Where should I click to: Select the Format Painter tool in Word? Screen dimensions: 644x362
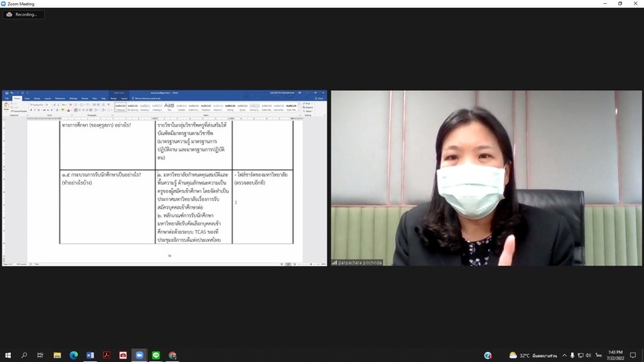(19, 112)
